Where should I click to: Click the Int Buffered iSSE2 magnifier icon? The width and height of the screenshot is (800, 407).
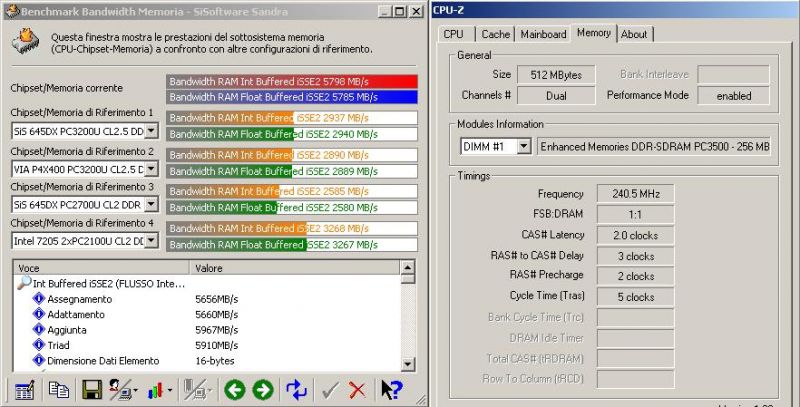tap(24, 283)
